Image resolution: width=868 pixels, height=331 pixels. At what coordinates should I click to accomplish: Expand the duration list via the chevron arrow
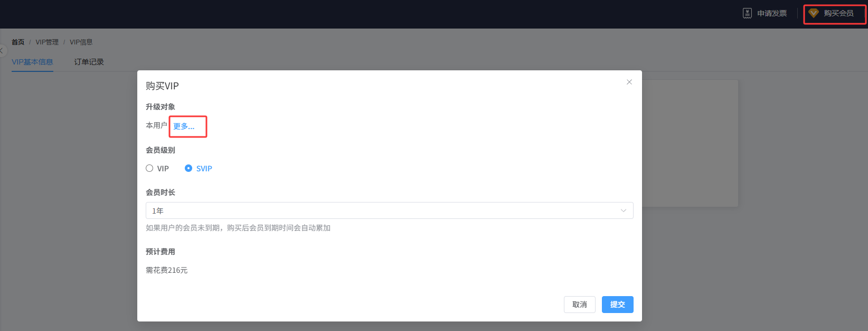point(624,210)
